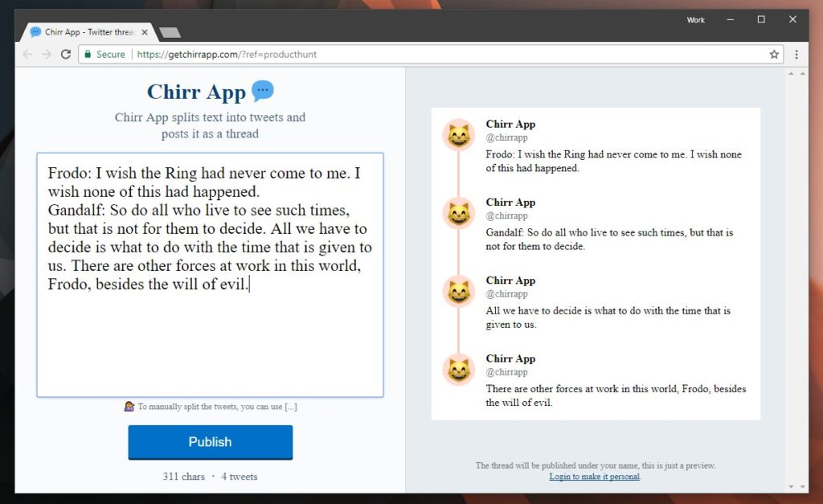Open the Work profile menu

pos(695,19)
